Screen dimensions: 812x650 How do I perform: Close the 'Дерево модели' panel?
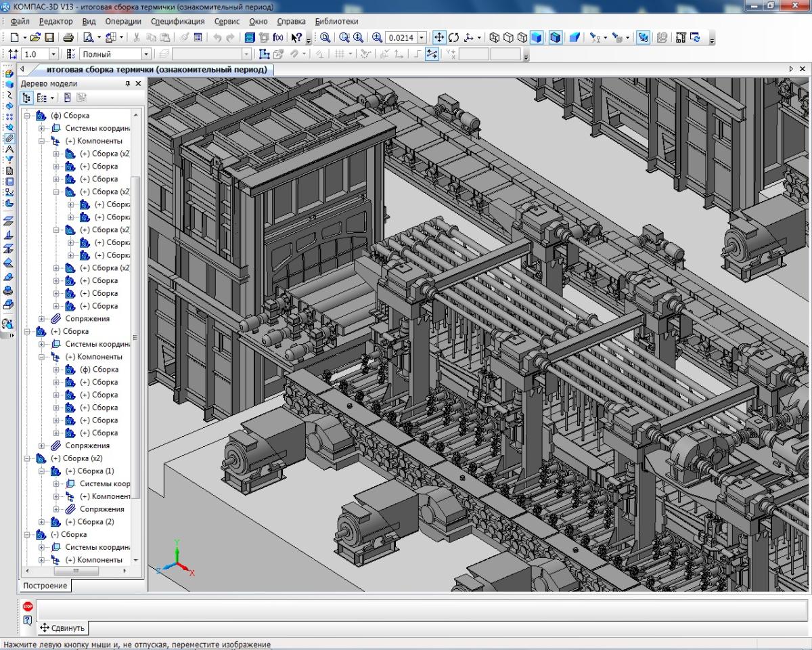pyautogui.click(x=139, y=83)
